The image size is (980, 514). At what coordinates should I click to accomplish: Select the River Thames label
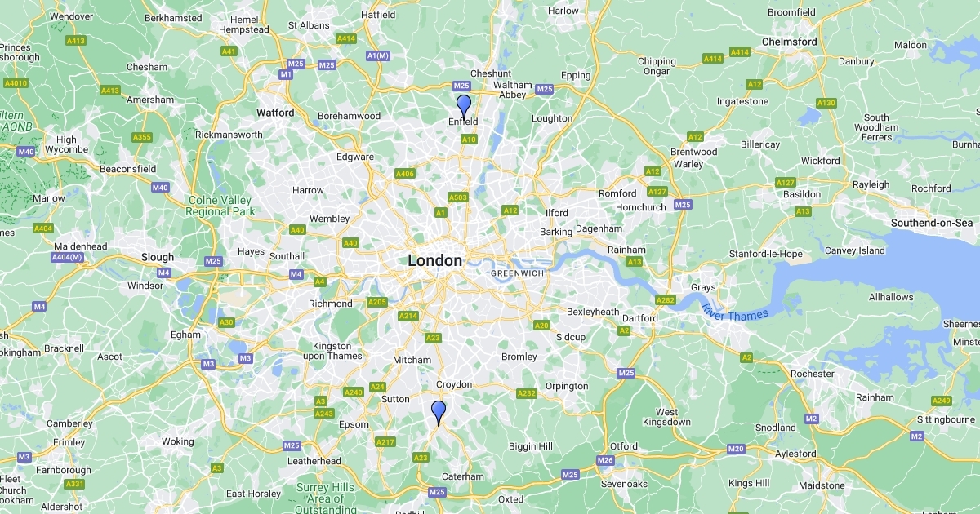(x=735, y=312)
